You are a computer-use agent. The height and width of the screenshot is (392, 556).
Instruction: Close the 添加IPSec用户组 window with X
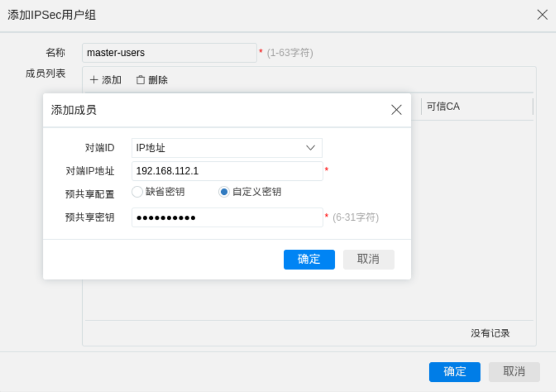click(x=542, y=15)
